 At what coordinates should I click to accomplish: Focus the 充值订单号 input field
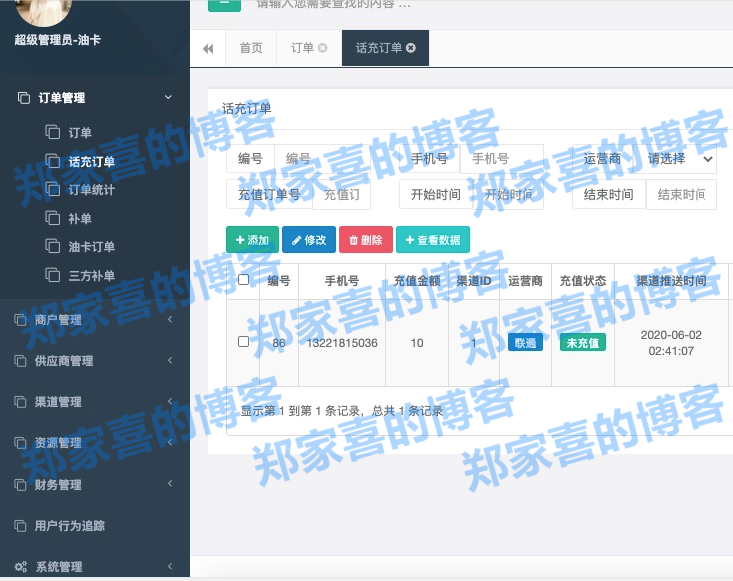click(341, 194)
